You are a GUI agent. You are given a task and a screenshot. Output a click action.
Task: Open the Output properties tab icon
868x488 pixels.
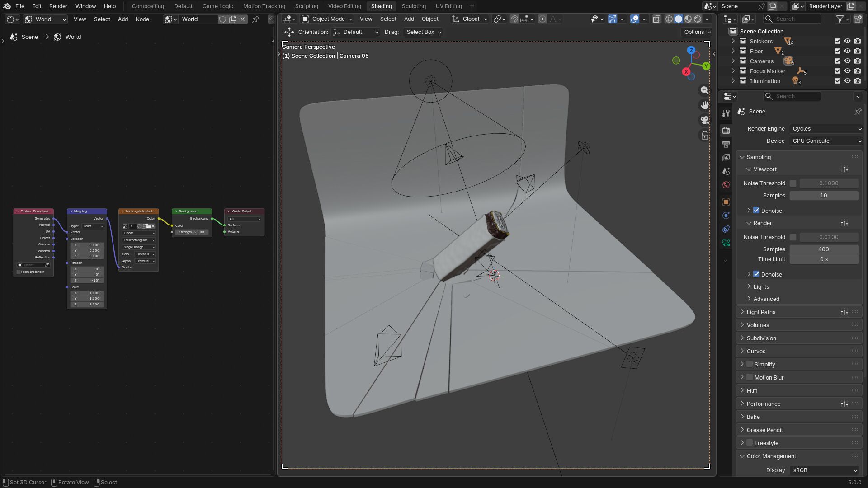726,144
